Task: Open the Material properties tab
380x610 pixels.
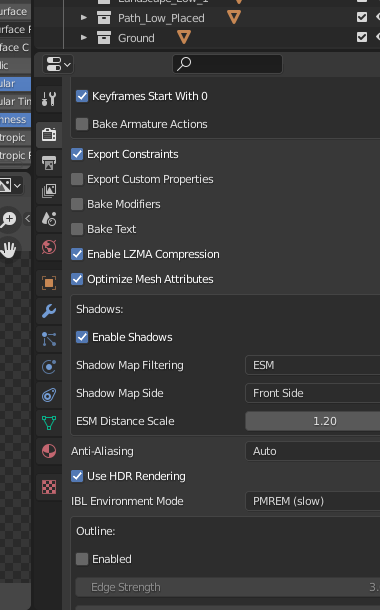Action: pos(49,451)
